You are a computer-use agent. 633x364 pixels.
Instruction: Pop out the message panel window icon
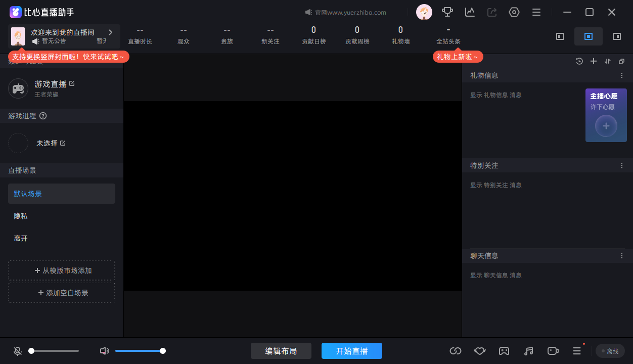(x=622, y=61)
